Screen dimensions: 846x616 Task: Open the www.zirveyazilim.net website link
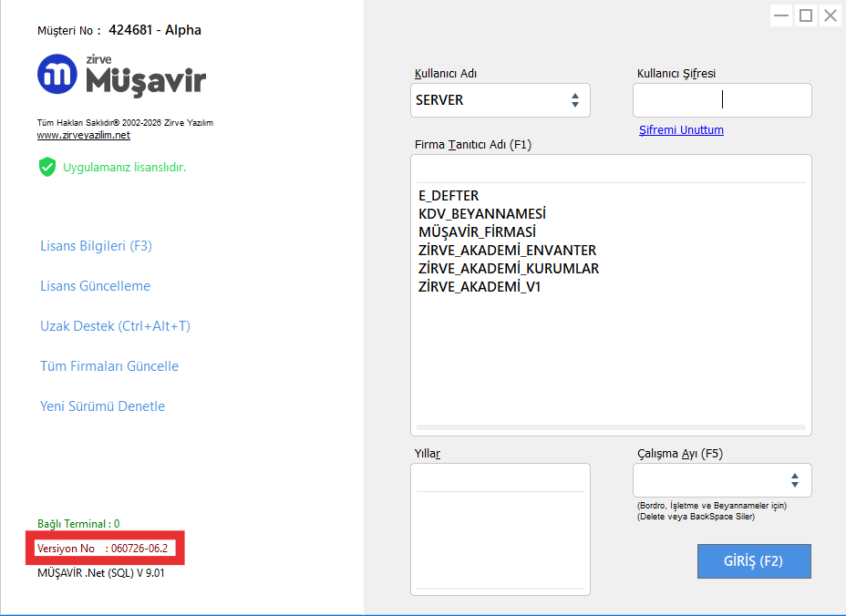pyautogui.click(x=84, y=136)
